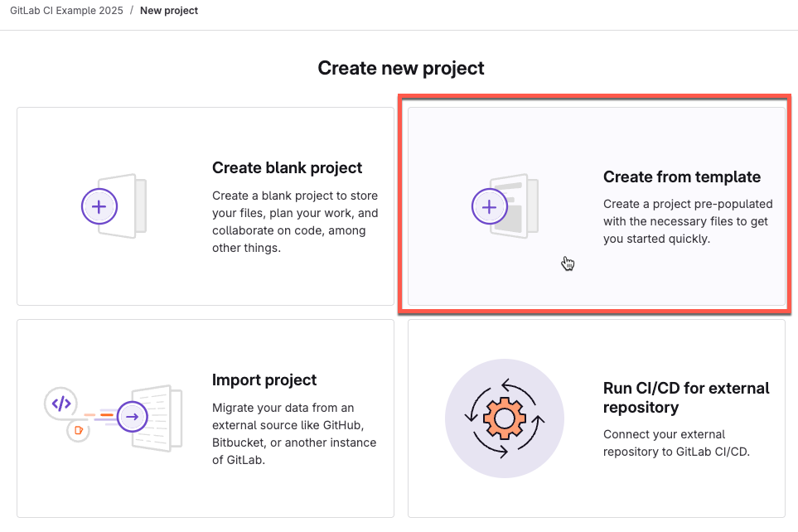Click the plus icon on blank project card
This screenshot has width=798, height=532.
pyautogui.click(x=99, y=206)
